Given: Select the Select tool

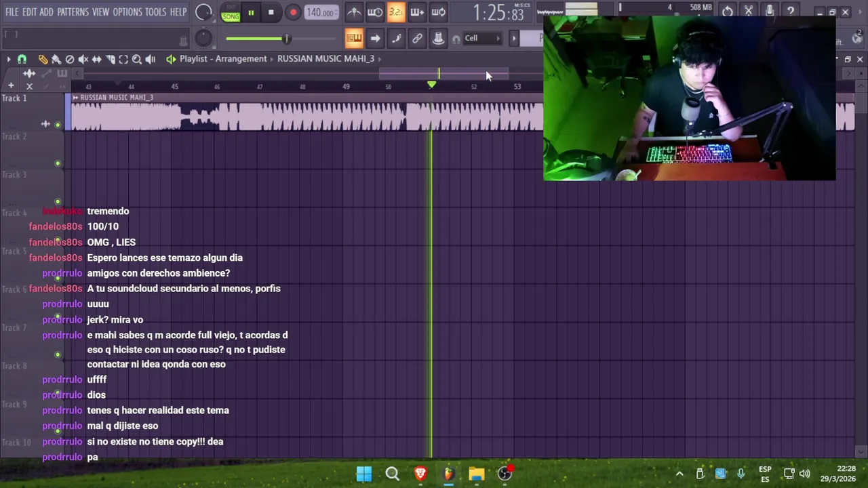Looking at the screenshot, I should (x=123, y=60).
